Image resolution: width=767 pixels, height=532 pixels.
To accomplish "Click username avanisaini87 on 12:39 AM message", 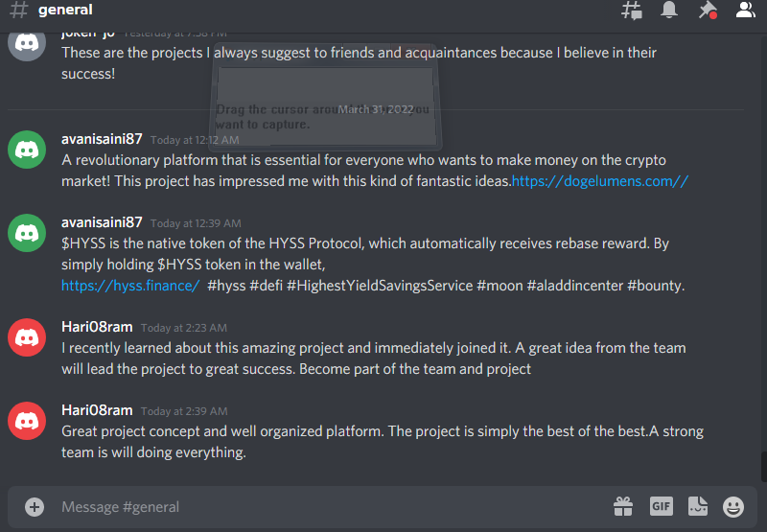I will pyautogui.click(x=102, y=222).
